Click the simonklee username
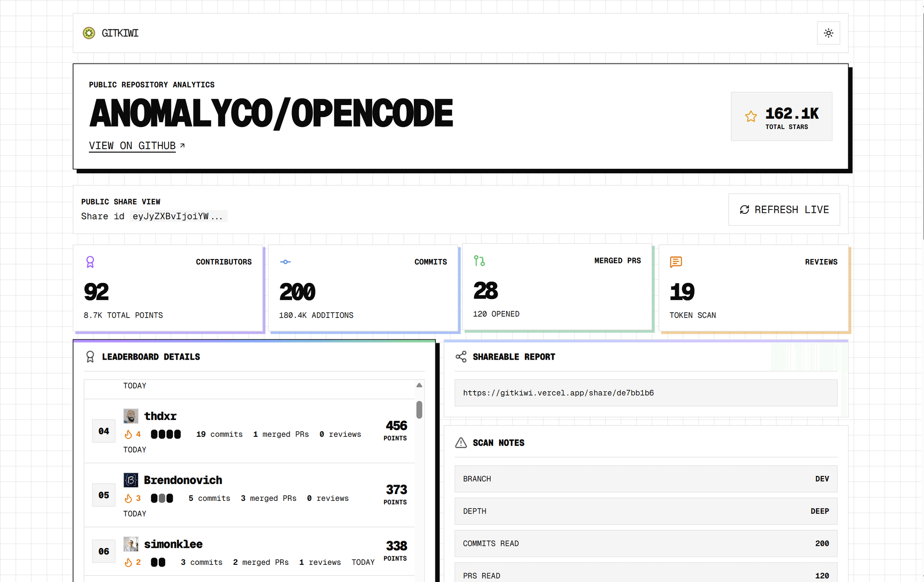Screen dimensions: 924x582 [173, 544]
